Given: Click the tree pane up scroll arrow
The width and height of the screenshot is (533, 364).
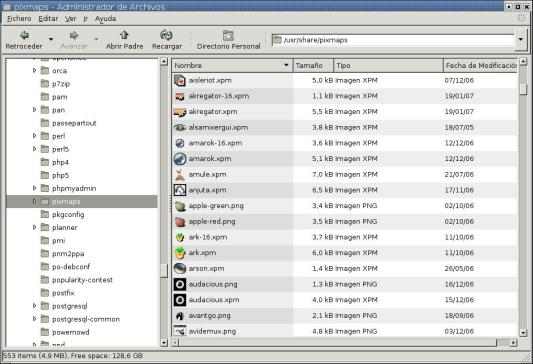Looking at the screenshot, I should (164, 62).
